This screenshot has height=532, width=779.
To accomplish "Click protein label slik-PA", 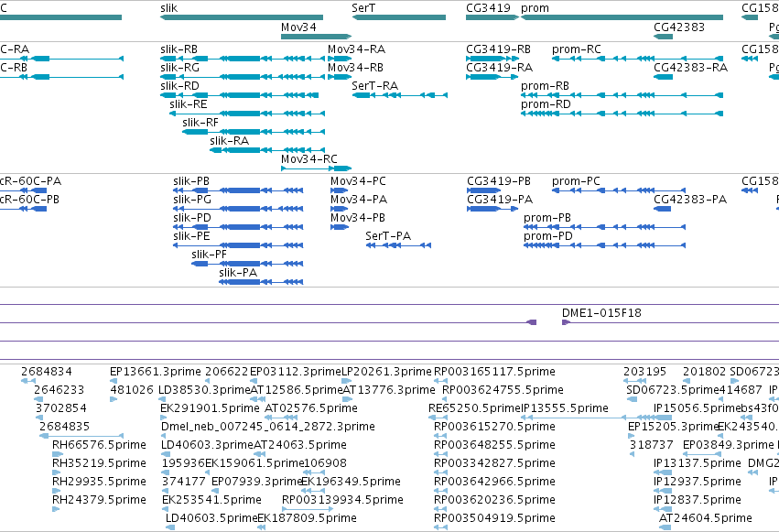I will pyautogui.click(x=238, y=273).
